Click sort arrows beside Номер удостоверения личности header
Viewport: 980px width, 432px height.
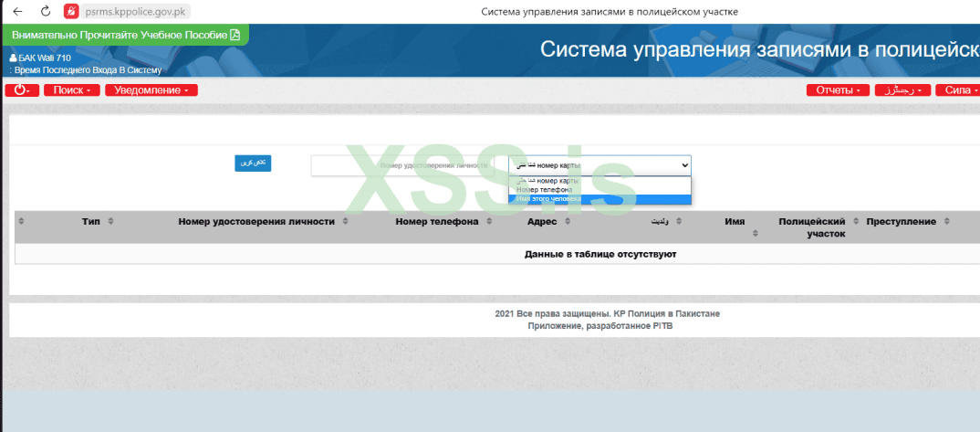click(x=346, y=221)
